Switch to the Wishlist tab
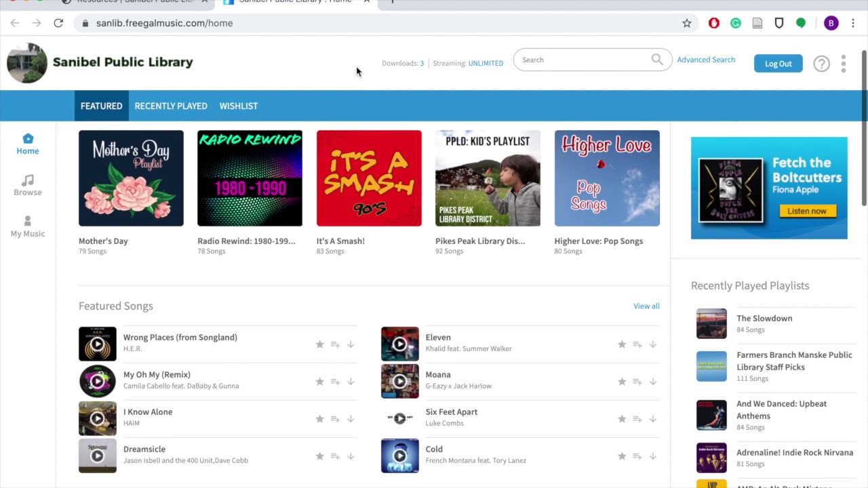868x488 pixels. click(x=239, y=106)
